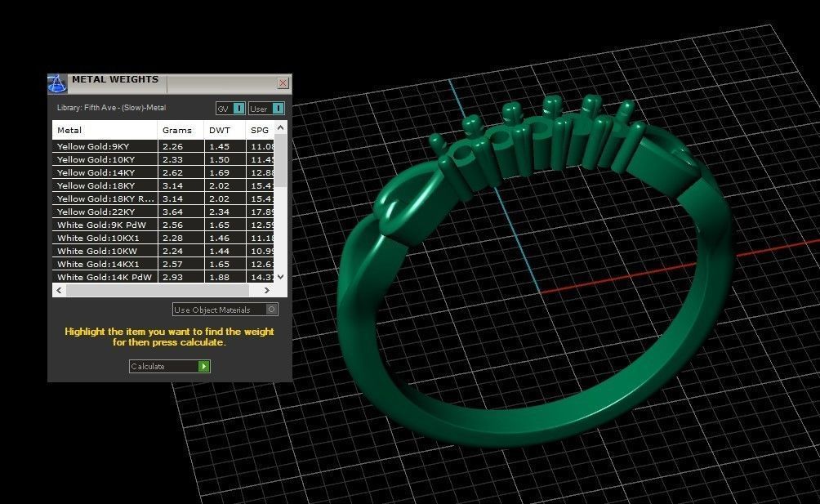
Task: Click the 1.50 DWT value
Action: pos(219,159)
